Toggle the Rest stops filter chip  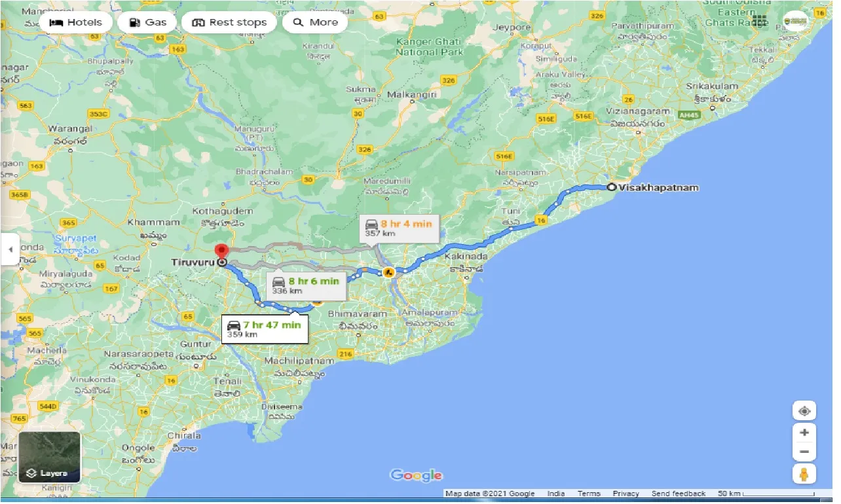coord(229,22)
